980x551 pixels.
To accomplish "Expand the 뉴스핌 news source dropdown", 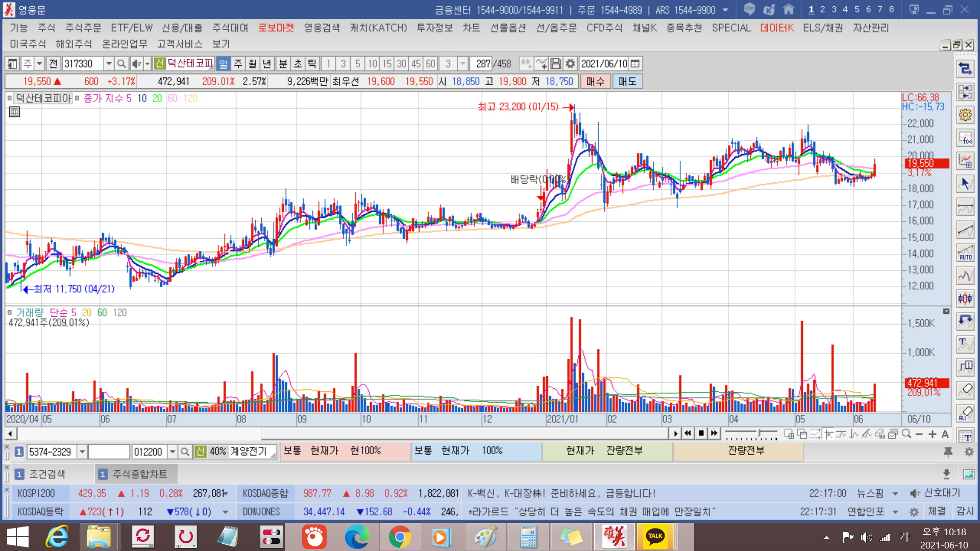I will pos(895,494).
